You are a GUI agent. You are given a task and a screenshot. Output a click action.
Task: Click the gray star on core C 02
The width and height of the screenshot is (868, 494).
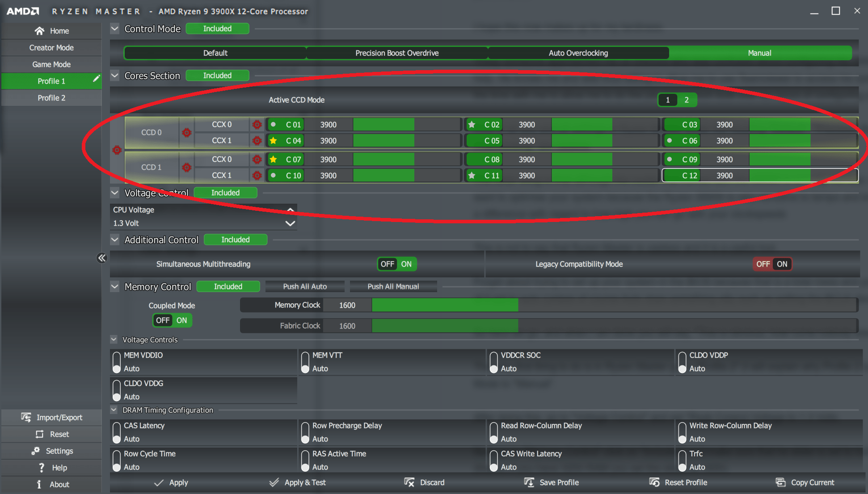pyautogui.click(x=472, y=125)
